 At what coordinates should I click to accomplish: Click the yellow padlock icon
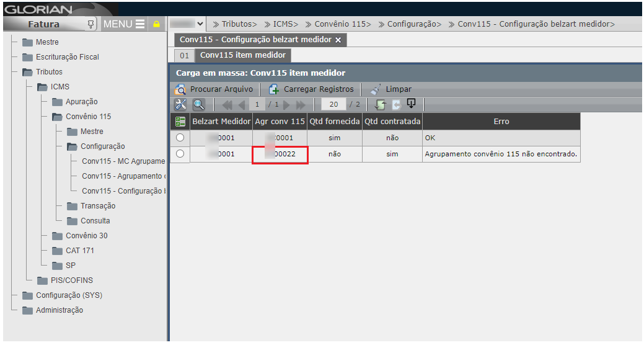[157, 24]
